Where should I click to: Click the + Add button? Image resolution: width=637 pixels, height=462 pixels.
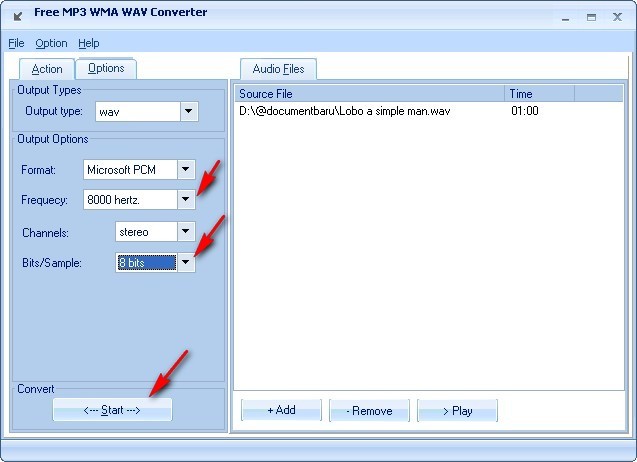tap(281, 410)
